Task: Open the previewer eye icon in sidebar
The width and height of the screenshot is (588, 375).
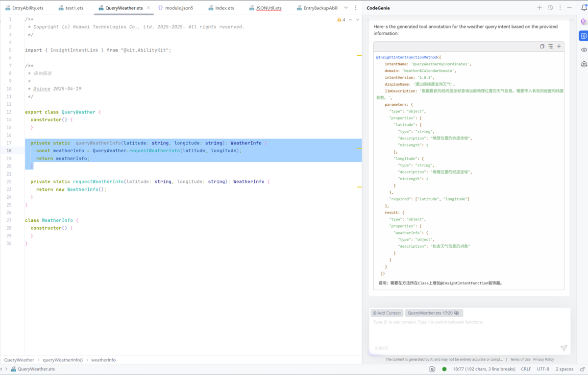Action: click(583, 50)
